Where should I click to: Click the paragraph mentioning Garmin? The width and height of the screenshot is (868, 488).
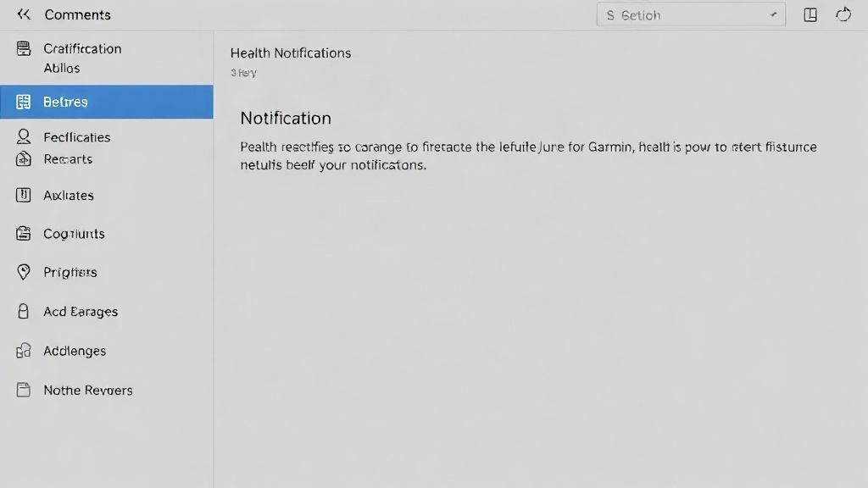pos(528,156)
